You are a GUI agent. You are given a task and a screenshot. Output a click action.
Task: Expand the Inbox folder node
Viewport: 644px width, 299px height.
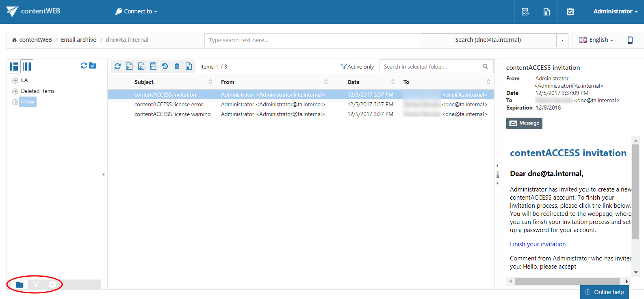click(x=15, y=102)
